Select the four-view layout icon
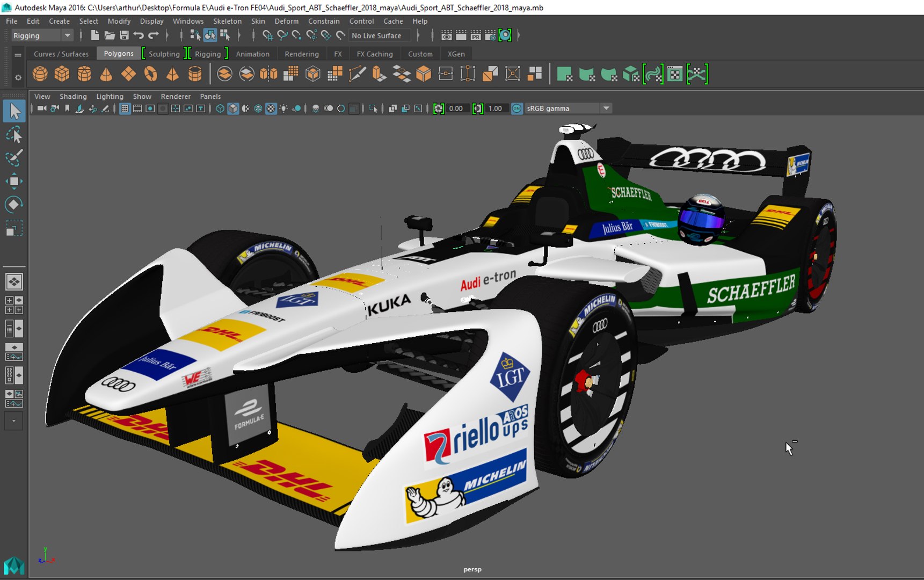 pyautogui.click(x=14, y=305)
